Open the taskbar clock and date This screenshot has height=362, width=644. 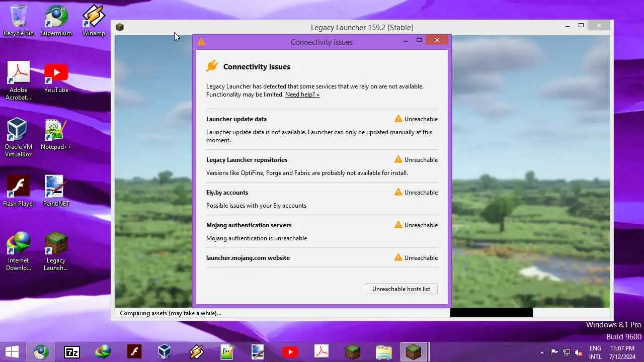pos(622,352)
